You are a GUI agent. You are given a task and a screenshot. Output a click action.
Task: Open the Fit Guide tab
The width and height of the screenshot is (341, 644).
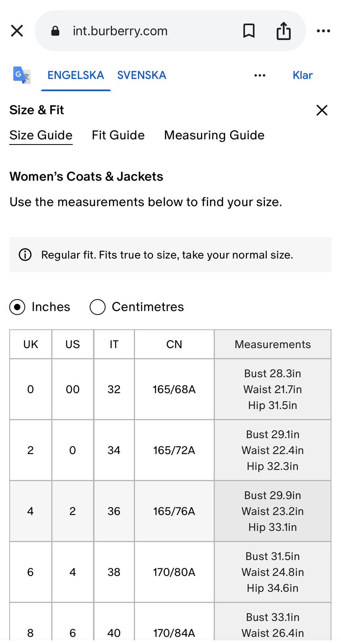118,135
